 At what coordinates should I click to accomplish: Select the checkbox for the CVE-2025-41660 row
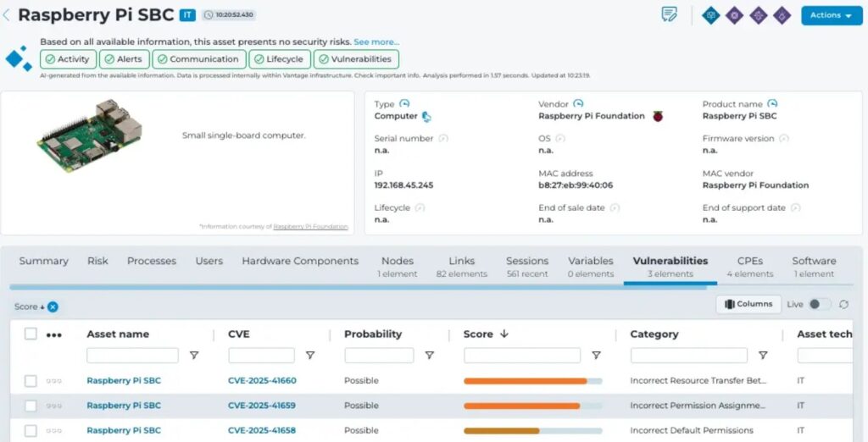[31, 381]
